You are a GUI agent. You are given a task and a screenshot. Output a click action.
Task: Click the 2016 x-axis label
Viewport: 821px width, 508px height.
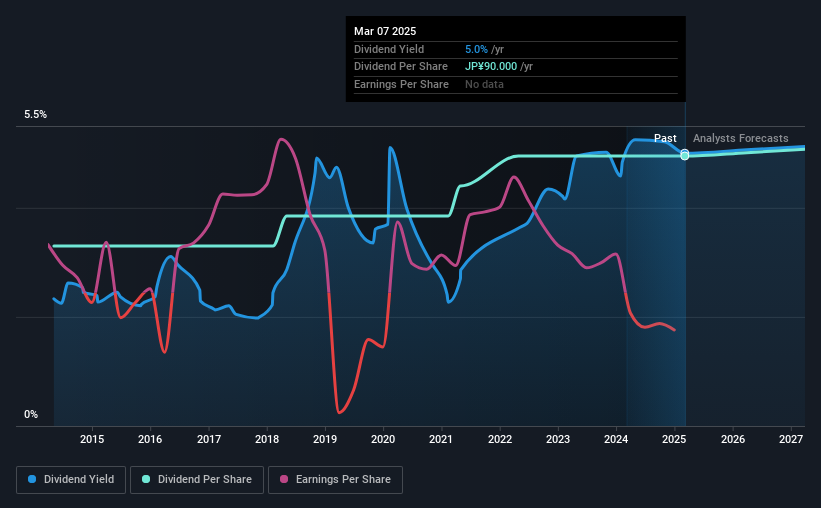pyautogui.click(x=150, y=439)
